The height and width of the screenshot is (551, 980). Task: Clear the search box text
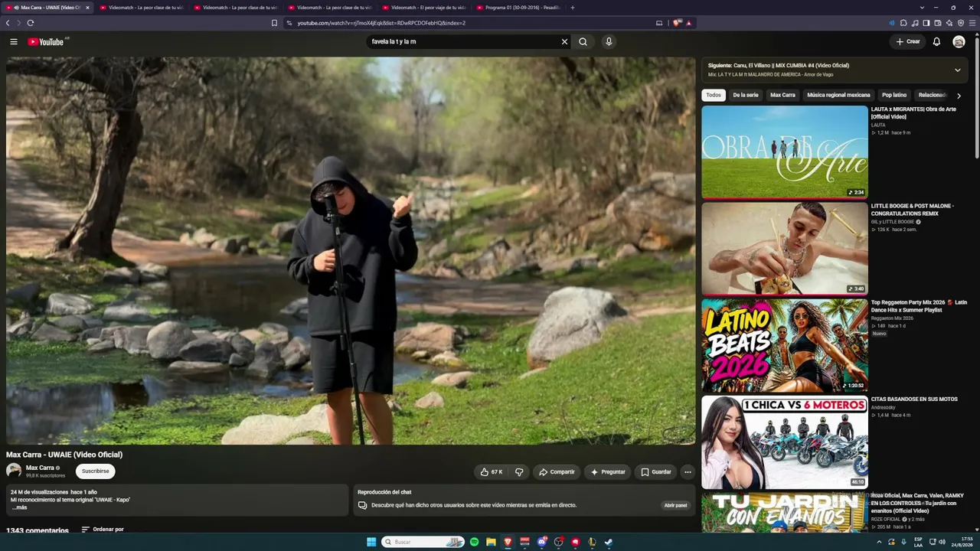pyautogui.click(x=565, y=41)
